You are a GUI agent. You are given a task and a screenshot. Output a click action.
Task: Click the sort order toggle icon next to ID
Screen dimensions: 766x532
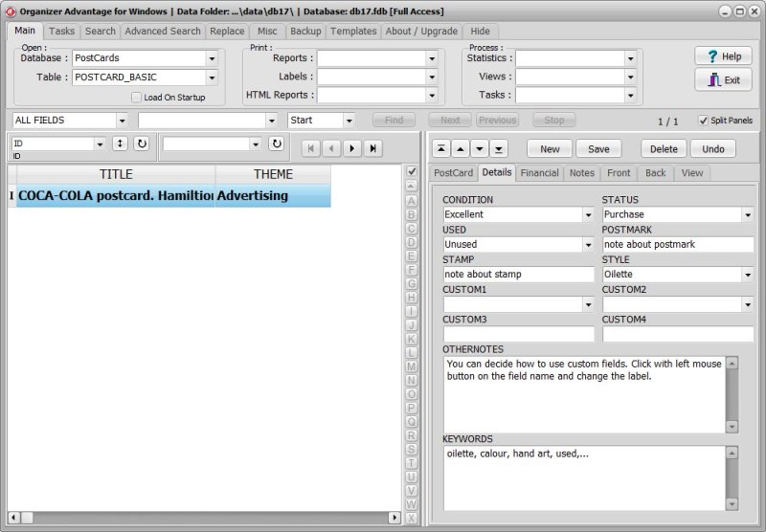pyautogui.click(x=120, y=144)
